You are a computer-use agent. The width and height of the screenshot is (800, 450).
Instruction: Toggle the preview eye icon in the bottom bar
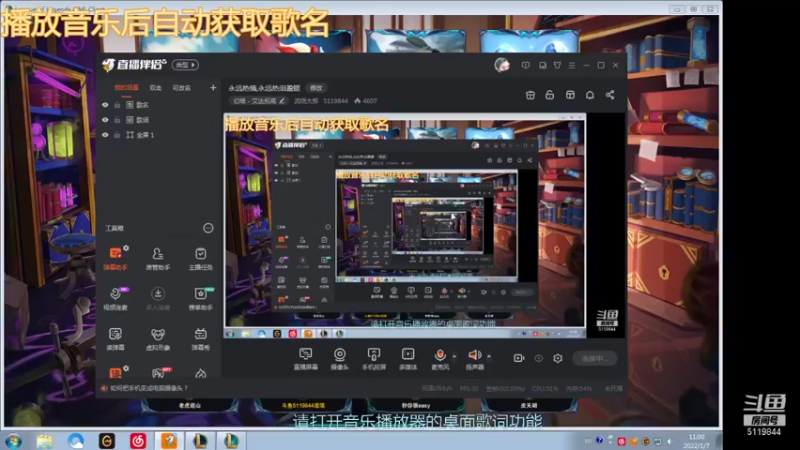point(539,358)
